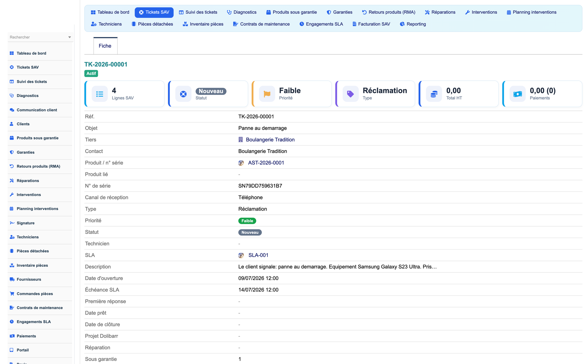The height and width of the screenshot is (364, 588).
Task: Open Reporting in the top menu
Action: click(413, 24)
